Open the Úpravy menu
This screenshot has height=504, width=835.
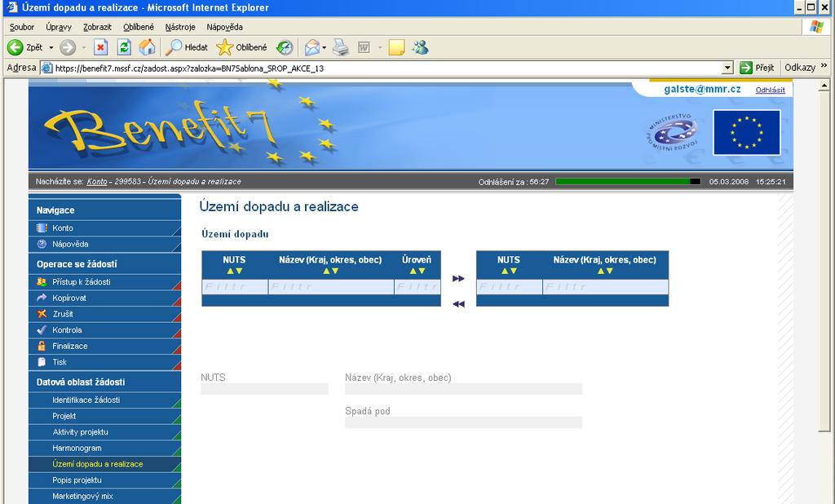click(x=59, y=27)
